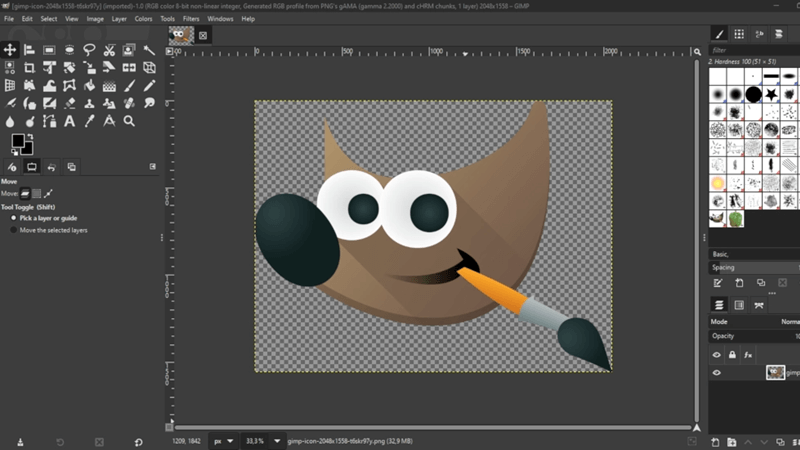
Task: Edit the selected brush
Action: point(718,283)
